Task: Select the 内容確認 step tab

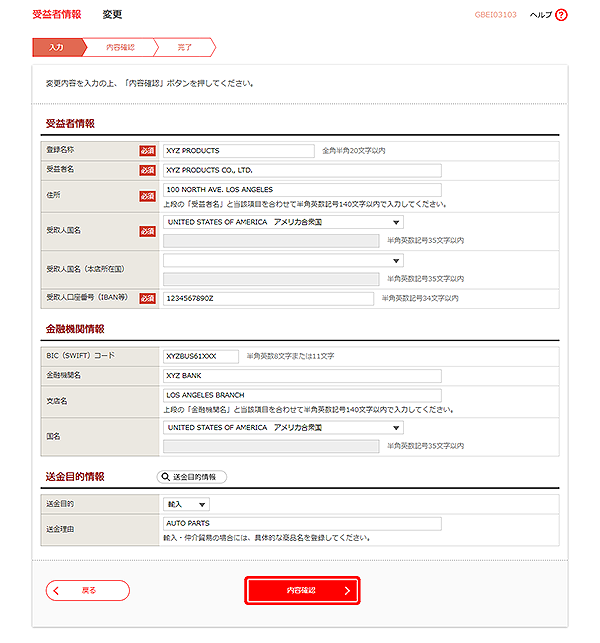Action: pos(121,47)
